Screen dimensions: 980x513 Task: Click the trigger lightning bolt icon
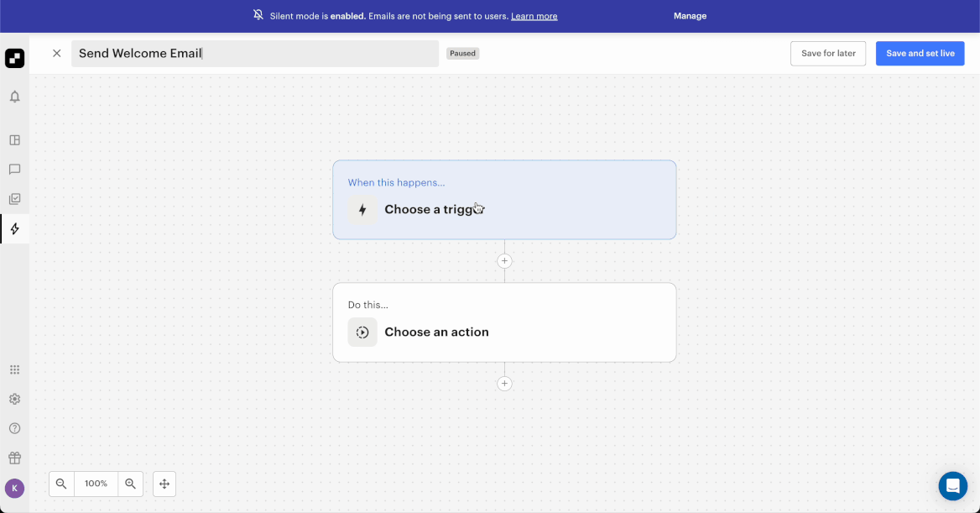[362, 210]
